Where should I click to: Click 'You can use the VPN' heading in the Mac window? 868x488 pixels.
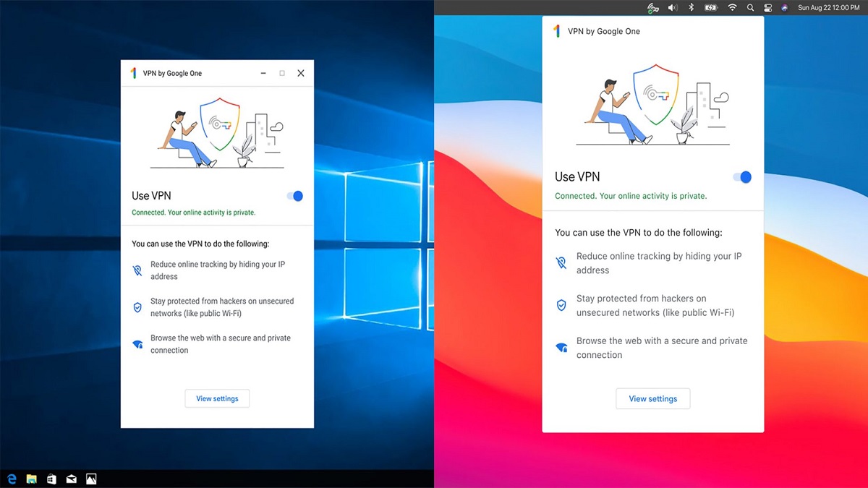[x=639, y=233]
